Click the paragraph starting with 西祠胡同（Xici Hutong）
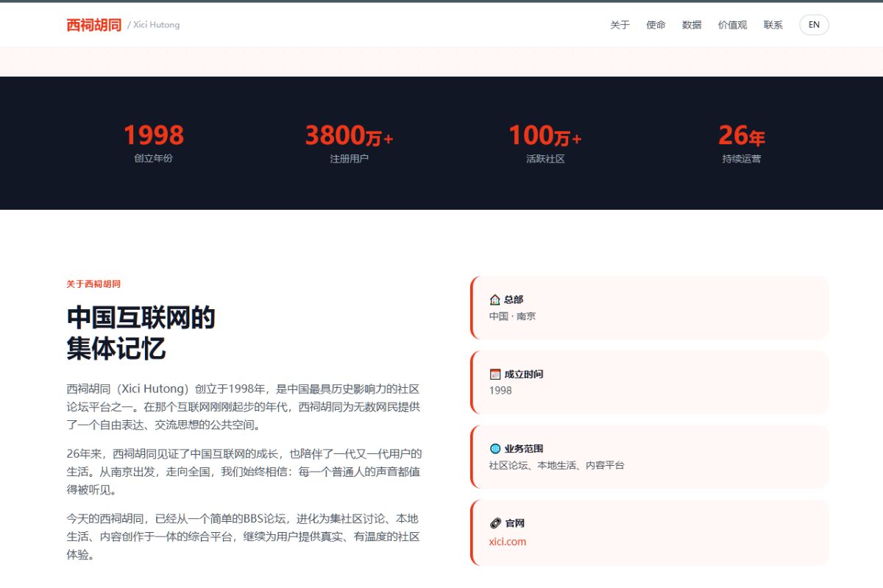Image resolution: width=883 pixels, height=588 pixels. pos(244,407)
